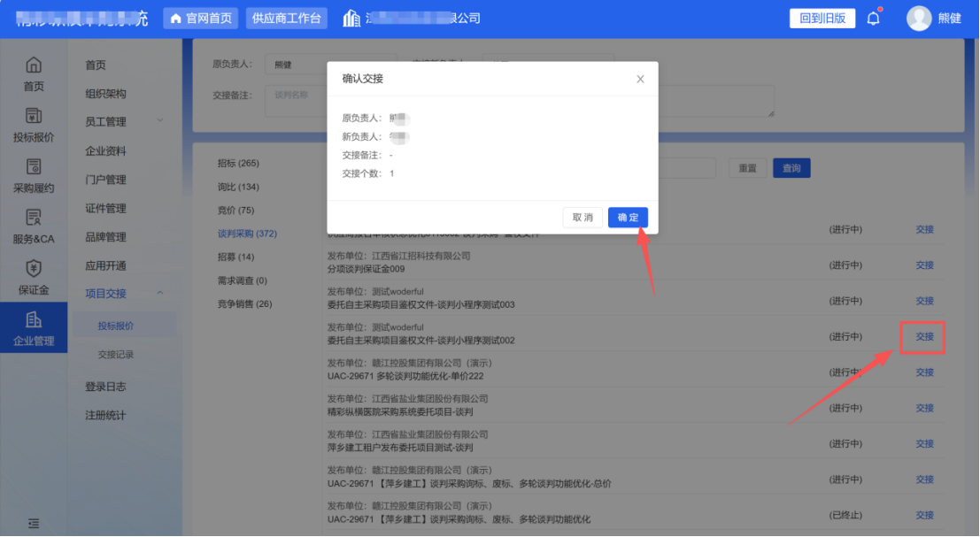980x537 pixels.
Task: Click the user avatar icon
Action: coord(919,19)
